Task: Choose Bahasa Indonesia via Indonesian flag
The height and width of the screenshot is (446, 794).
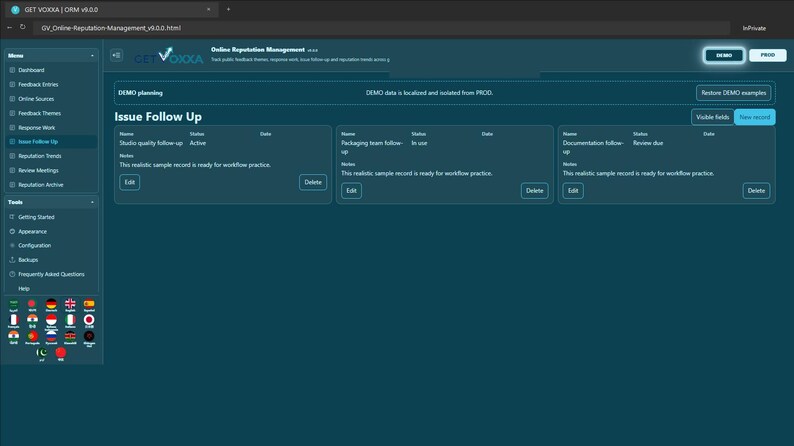Action: coord(51,322)
